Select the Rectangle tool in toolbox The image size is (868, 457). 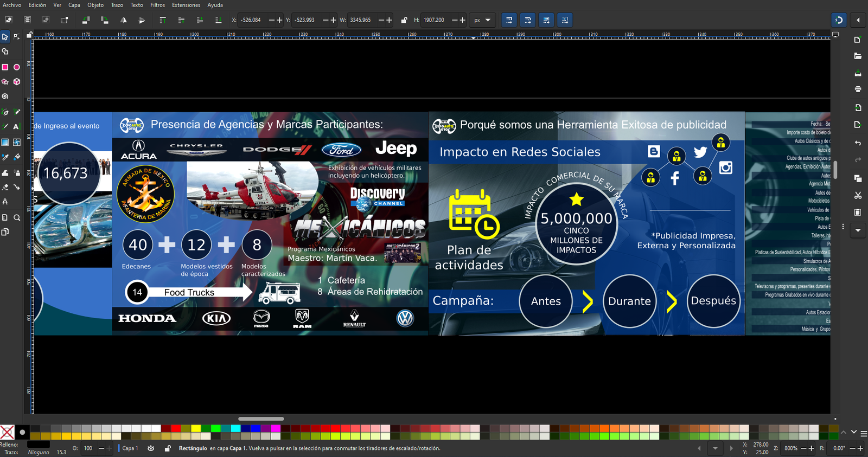[x=5, y=67]
